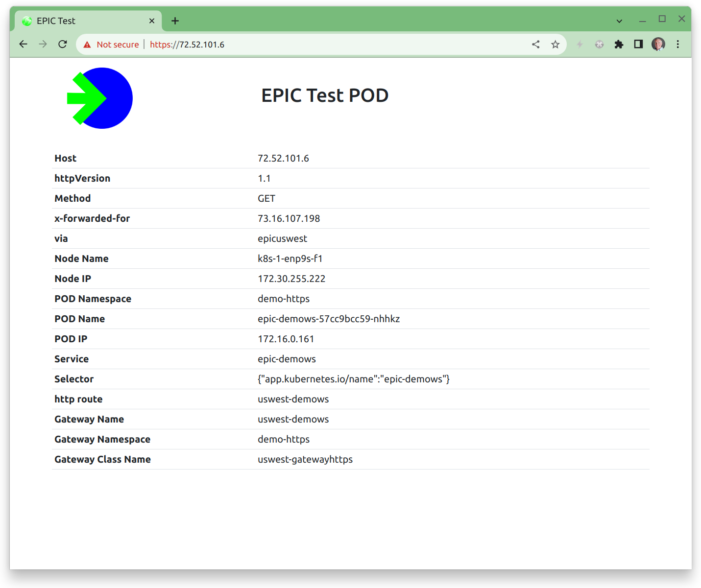Click the Node IP label
This screenshot has width=701, height=588.
[73, 279]
